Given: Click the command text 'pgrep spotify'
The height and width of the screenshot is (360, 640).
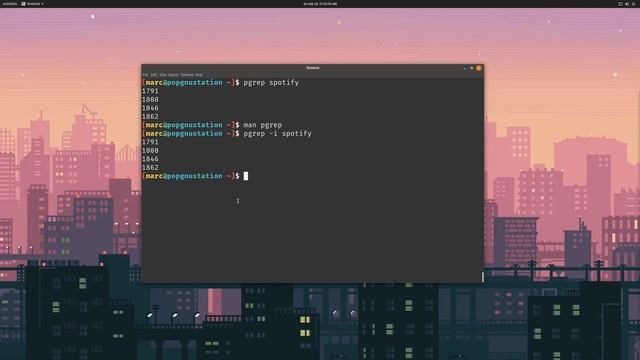Looking at the screenshot, I should click(x=271, y=82).
